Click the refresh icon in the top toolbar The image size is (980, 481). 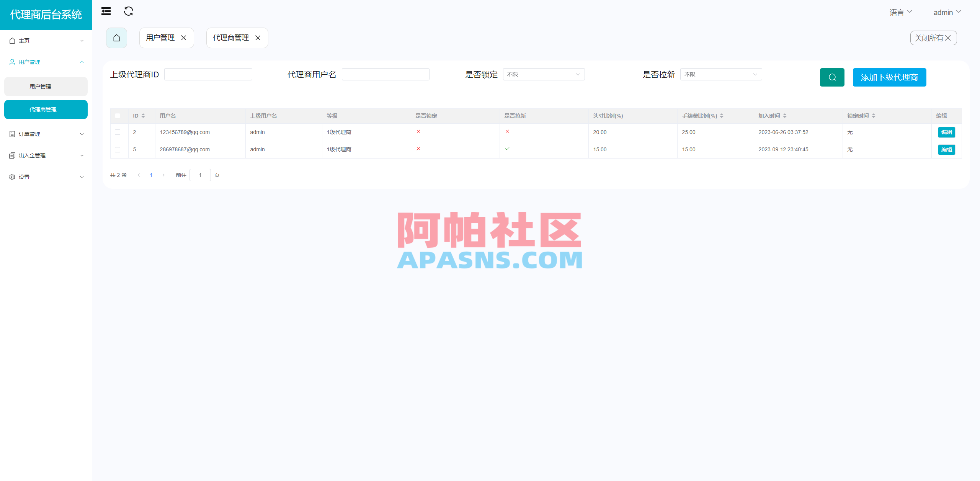click(x=129, y=11)
